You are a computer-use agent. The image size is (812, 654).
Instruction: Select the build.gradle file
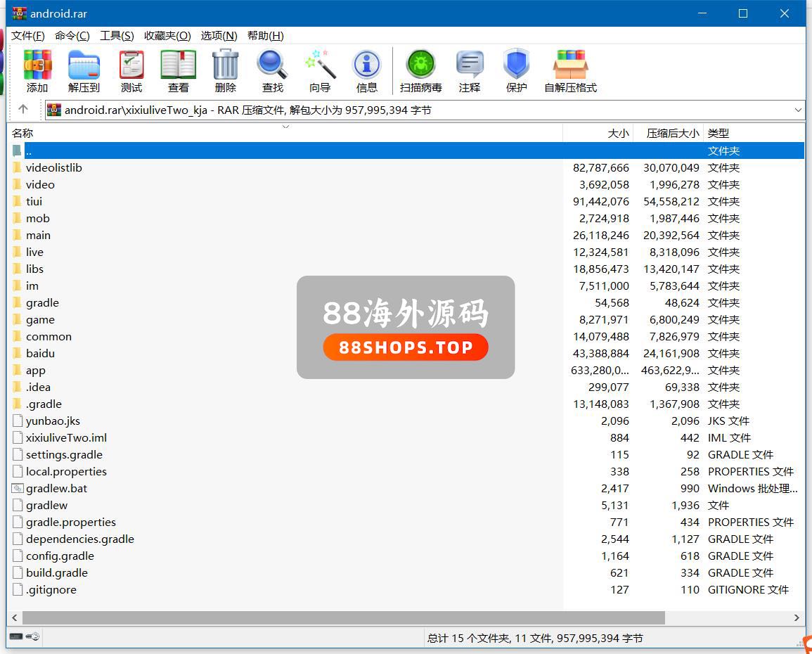57,573
